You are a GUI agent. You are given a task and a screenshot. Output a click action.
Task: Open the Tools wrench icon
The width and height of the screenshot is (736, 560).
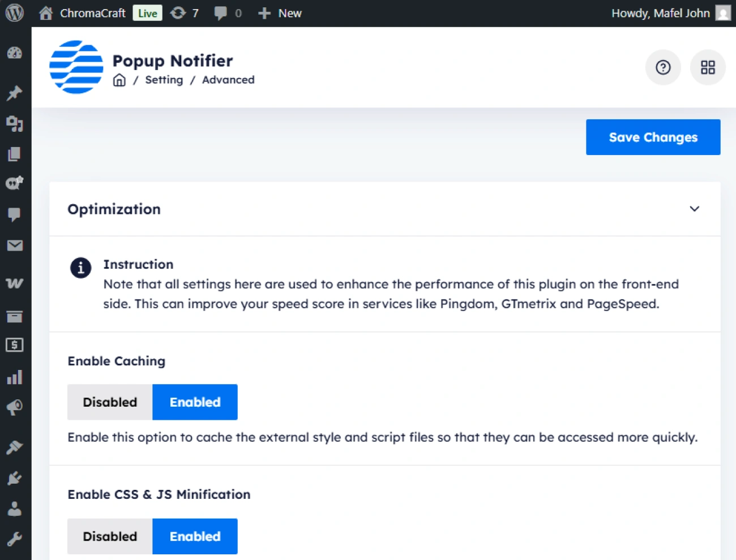tap(15, 539)
